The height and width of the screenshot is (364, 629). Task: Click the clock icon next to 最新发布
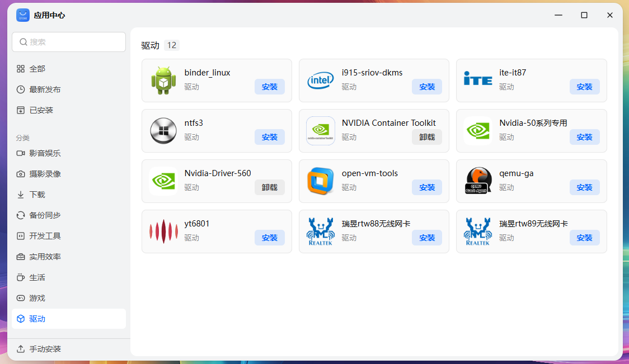[x=21, y=89]
